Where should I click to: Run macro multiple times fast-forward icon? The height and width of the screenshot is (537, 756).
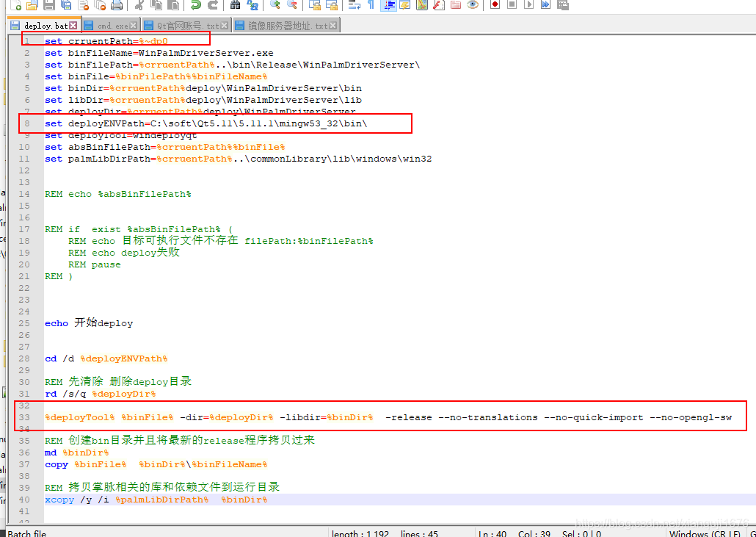tap(546, 5)
